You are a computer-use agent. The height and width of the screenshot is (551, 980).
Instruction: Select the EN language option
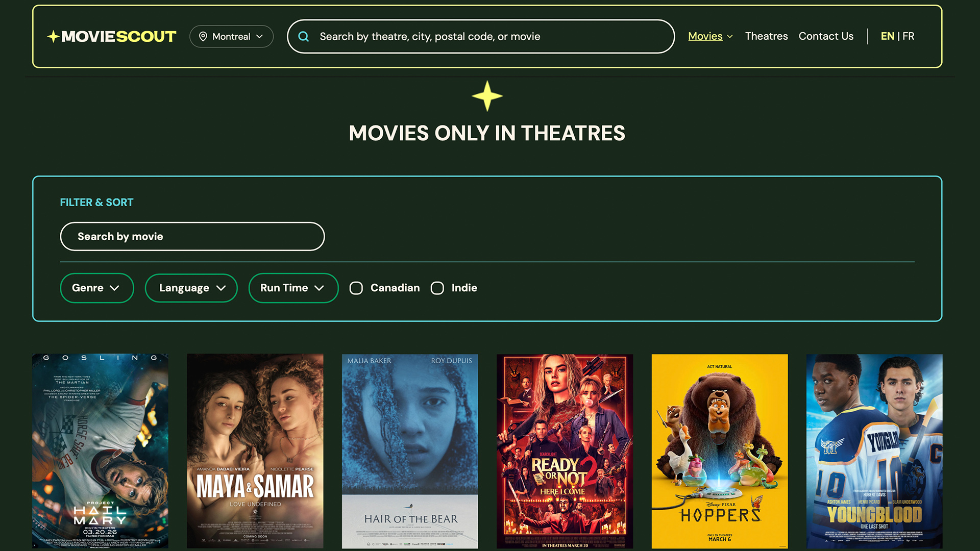tap(888, 36)
